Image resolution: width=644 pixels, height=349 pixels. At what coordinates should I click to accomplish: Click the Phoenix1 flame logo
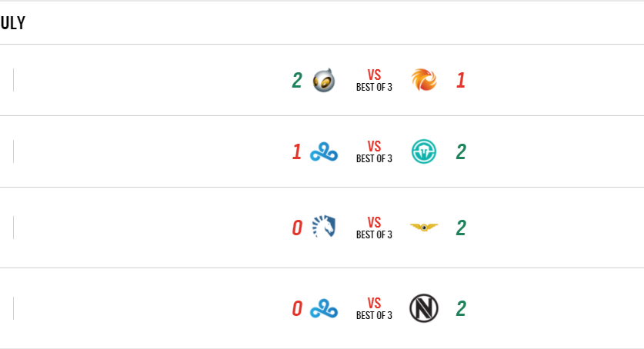423,80
